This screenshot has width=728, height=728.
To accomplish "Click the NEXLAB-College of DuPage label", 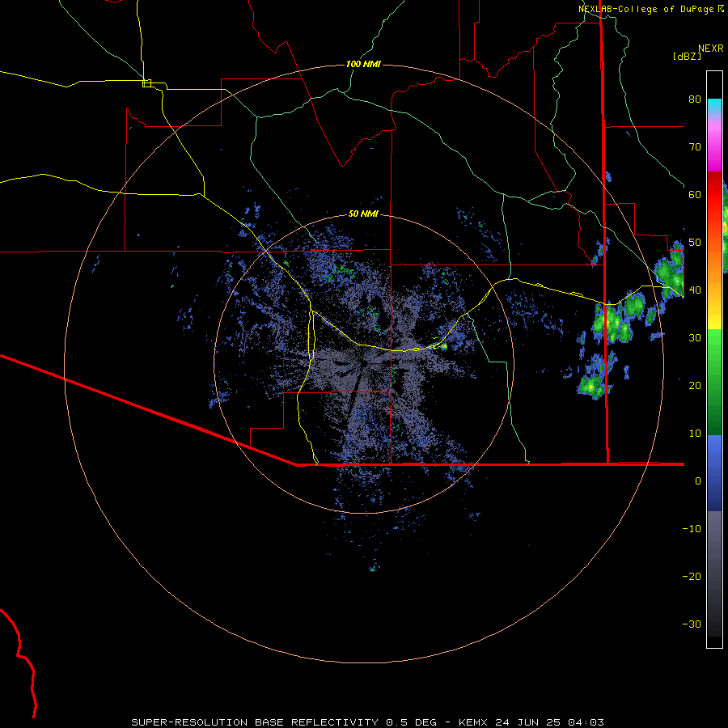I will pos(646,9).
